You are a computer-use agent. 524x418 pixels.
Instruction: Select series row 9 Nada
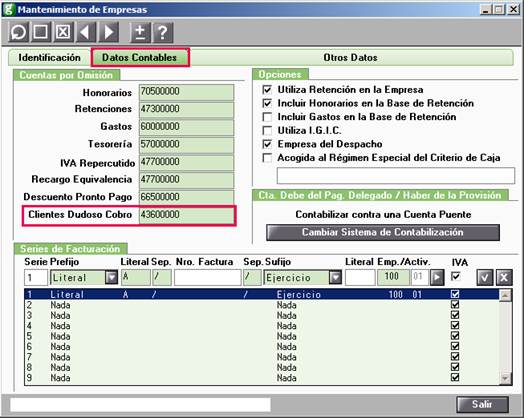[261, 378]
